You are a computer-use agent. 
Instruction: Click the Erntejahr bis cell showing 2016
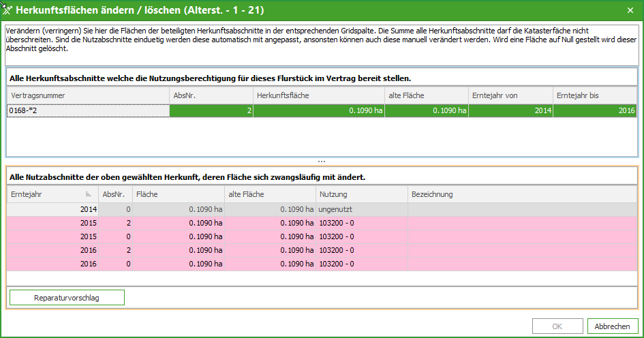(594, 110)
